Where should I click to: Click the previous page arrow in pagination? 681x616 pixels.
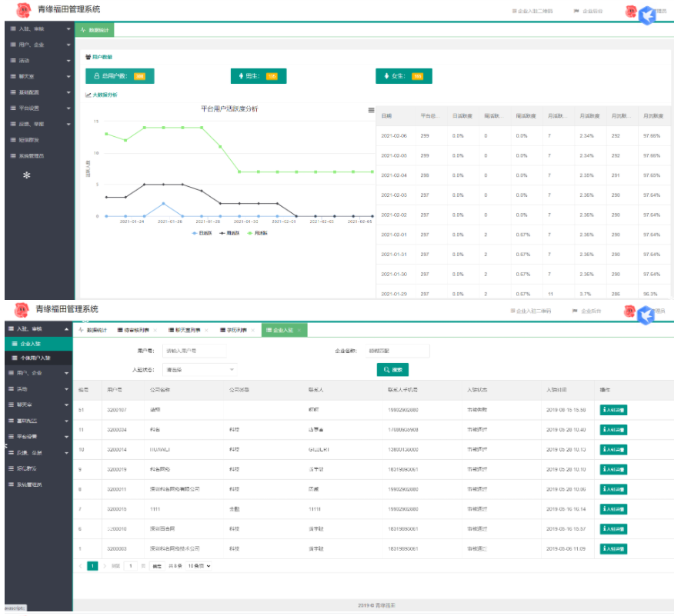click(81, 566)
